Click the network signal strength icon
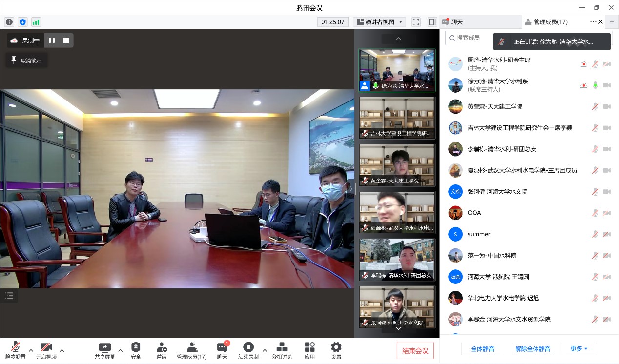The height and width of the screenshot is (364, 619). click(x=36, y=22)
